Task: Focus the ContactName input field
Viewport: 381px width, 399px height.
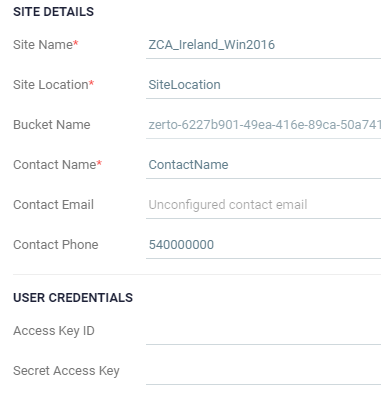Action: tap(263, 165)
